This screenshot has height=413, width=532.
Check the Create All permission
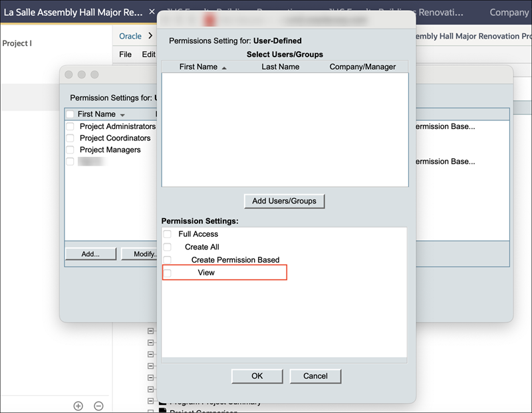pos(167,246)
